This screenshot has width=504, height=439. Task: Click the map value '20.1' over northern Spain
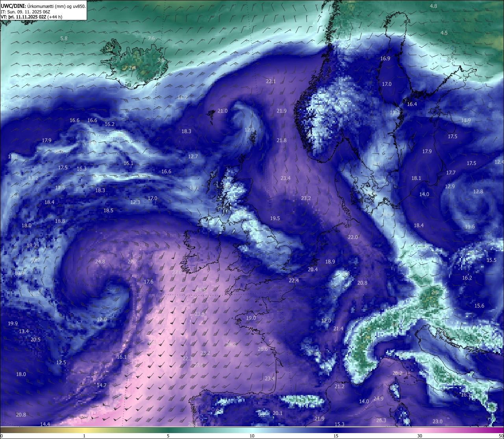278,413
